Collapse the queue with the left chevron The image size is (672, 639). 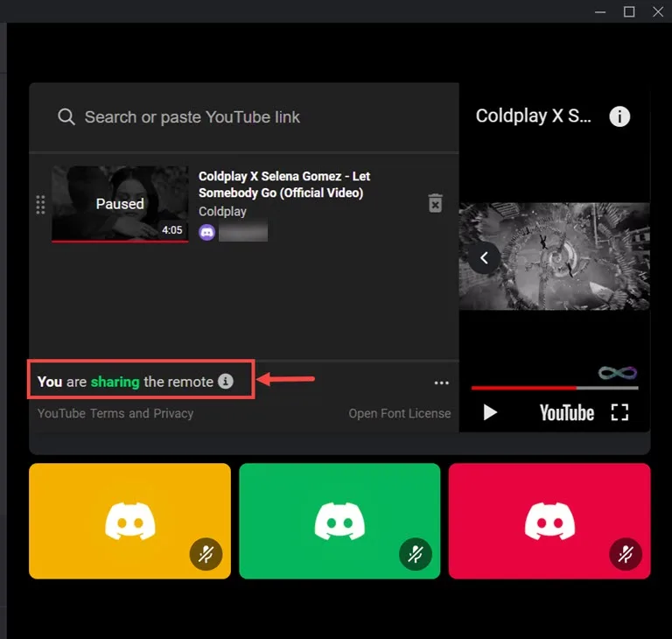point(484,258)
